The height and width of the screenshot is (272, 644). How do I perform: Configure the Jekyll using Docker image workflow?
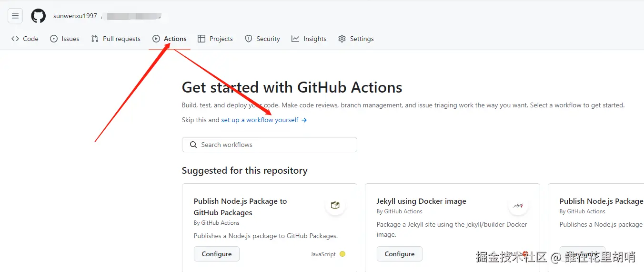tap(400, 254)
